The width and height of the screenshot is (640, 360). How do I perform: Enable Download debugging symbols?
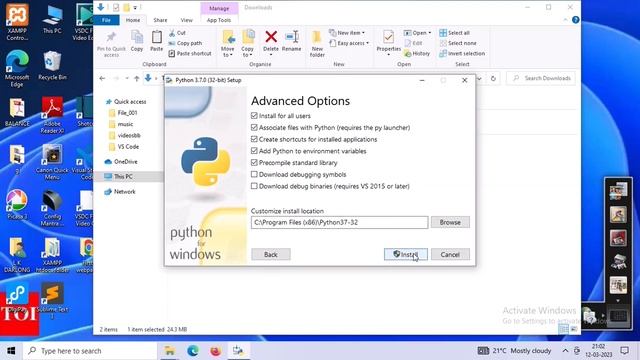254,174
